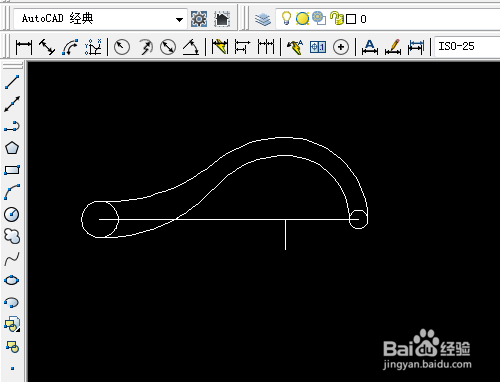500x382 pixels.
Task: Select the Line tool
Action: pyautogui.click(x=12, y=82)
